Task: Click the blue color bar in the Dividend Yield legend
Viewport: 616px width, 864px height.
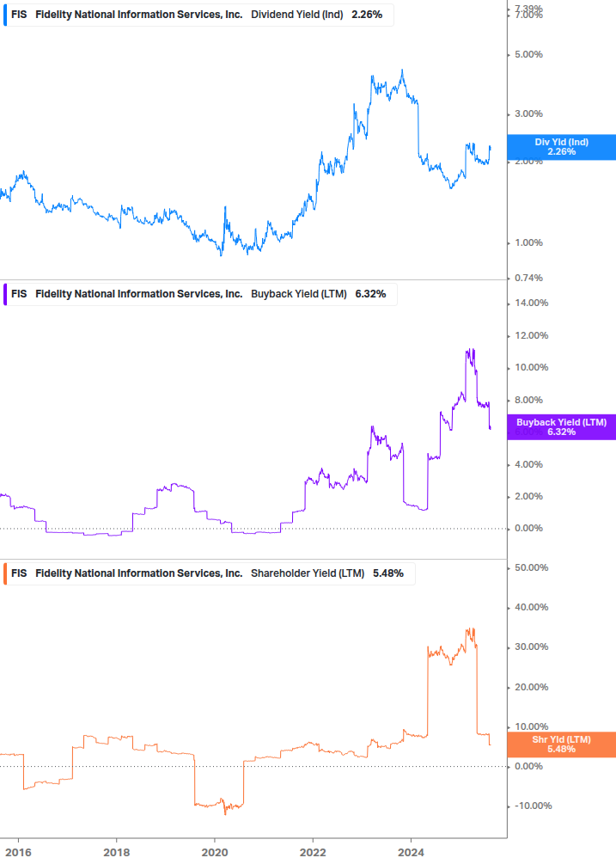Action: tap(5, 15)
